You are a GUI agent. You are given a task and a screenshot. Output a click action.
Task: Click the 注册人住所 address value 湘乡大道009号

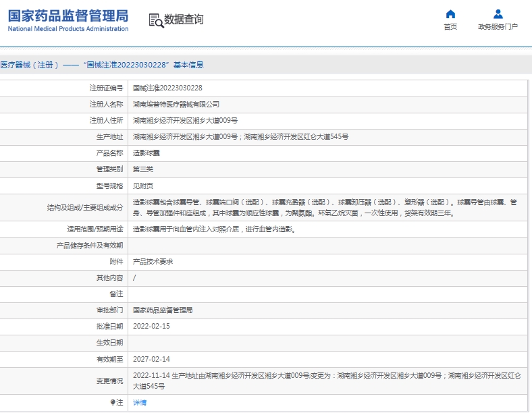click(185, 121)
